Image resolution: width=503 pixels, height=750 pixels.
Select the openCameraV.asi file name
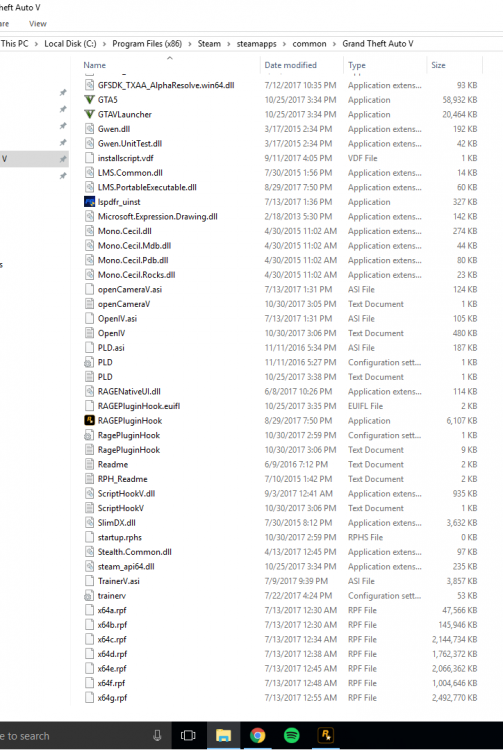click(x=130, y=289)
